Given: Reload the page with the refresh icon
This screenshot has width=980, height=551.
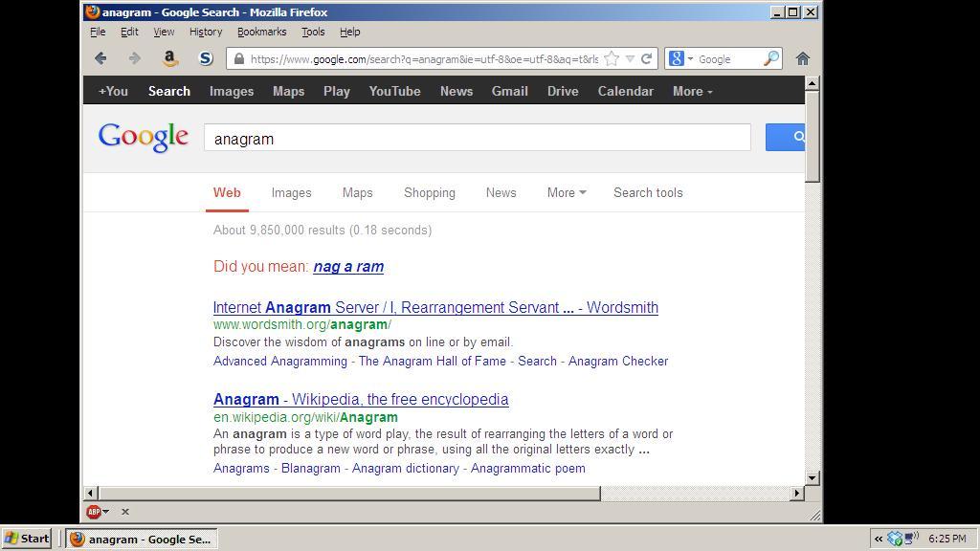Looking at the screenshot, I should pyautogui.click(x=647, y=58).
